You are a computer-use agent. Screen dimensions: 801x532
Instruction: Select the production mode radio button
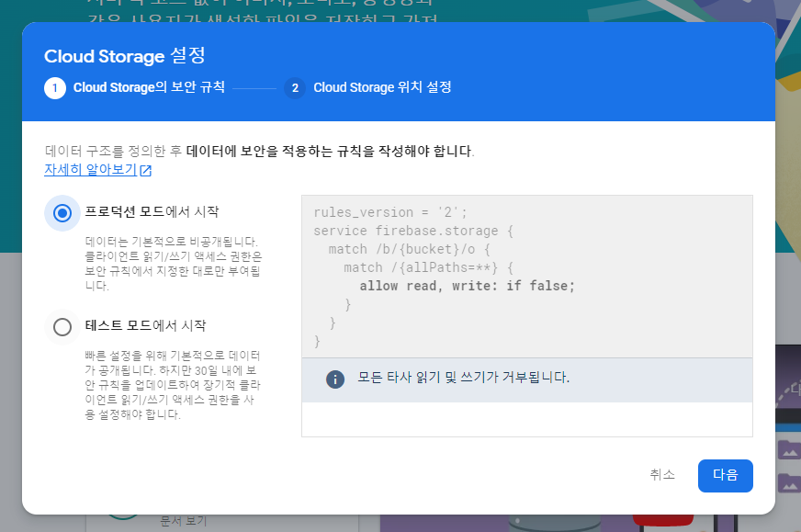tap(62, 212)
